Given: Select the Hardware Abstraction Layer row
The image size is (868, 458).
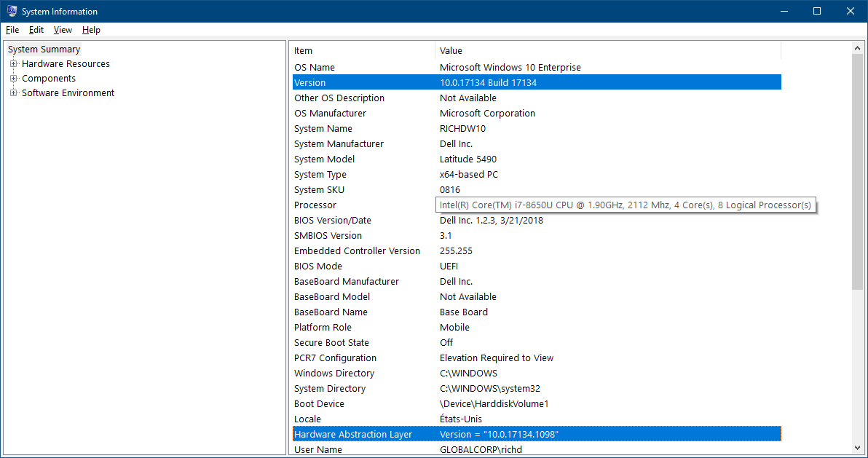Looking at the screenshot, I should click(x=537, y=435).
